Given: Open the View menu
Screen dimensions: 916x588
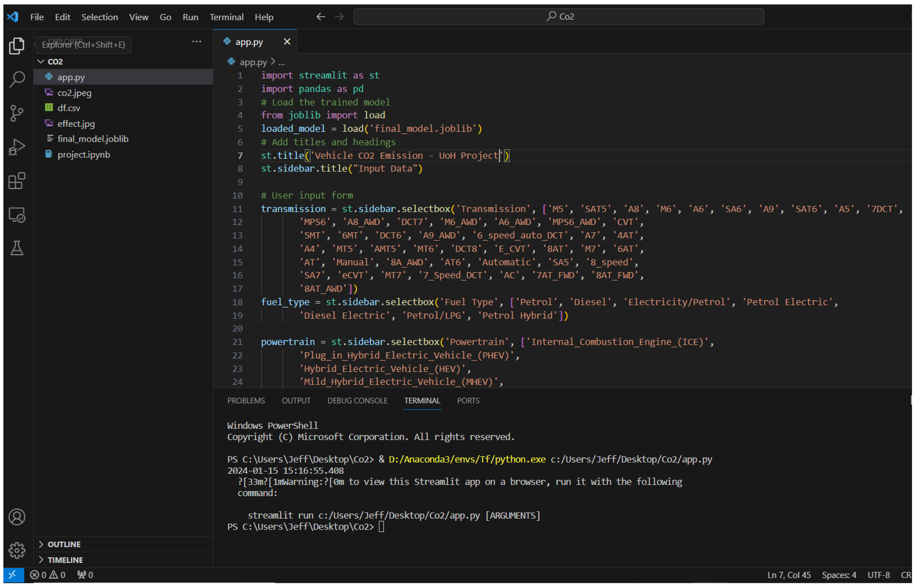Looking at the screenshot, I should [x=139, y=17].
